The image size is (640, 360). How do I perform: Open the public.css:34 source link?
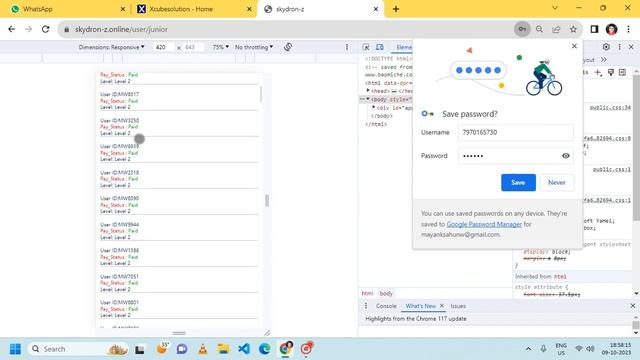610,108
